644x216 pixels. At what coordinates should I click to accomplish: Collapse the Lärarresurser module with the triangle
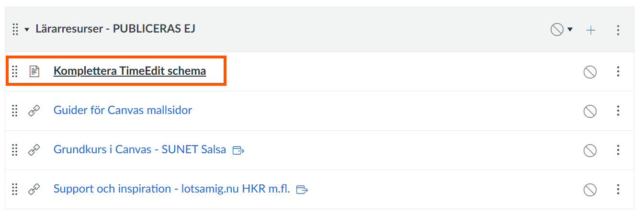[x=27, y=30]
